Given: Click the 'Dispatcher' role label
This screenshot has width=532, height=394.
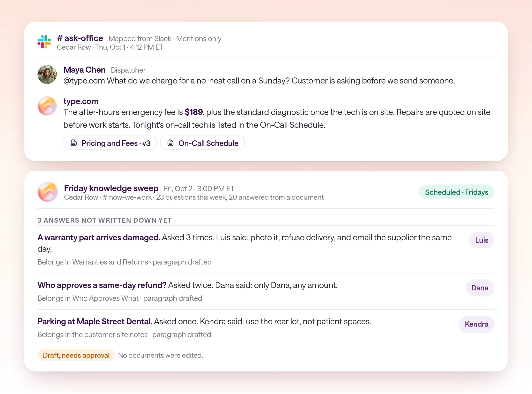Looking at the screenshot, I should pyautogui.click(x=128, y=70).
